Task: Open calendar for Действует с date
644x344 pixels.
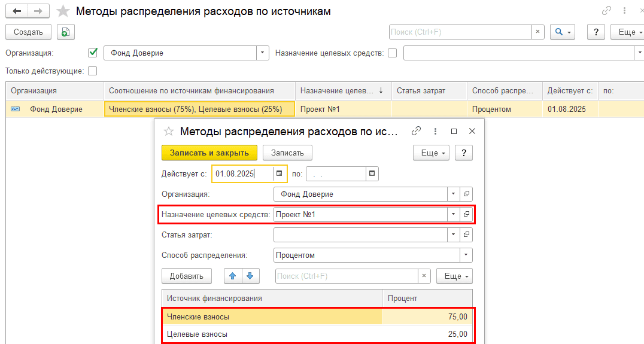Action: [x=279, y=173]
